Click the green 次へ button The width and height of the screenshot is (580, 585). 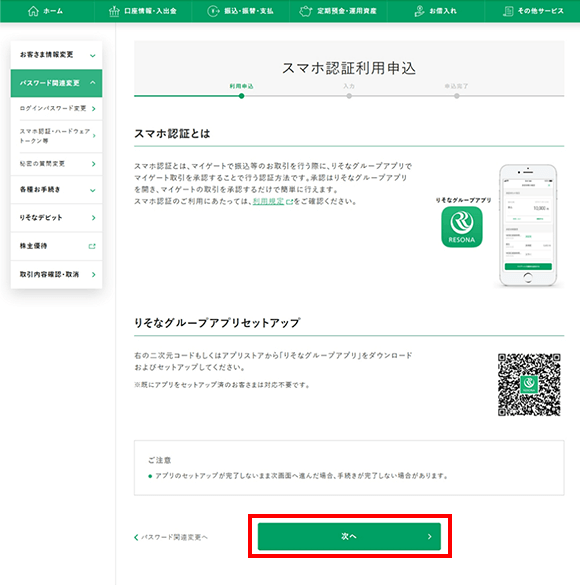click(x=349, y=536)
